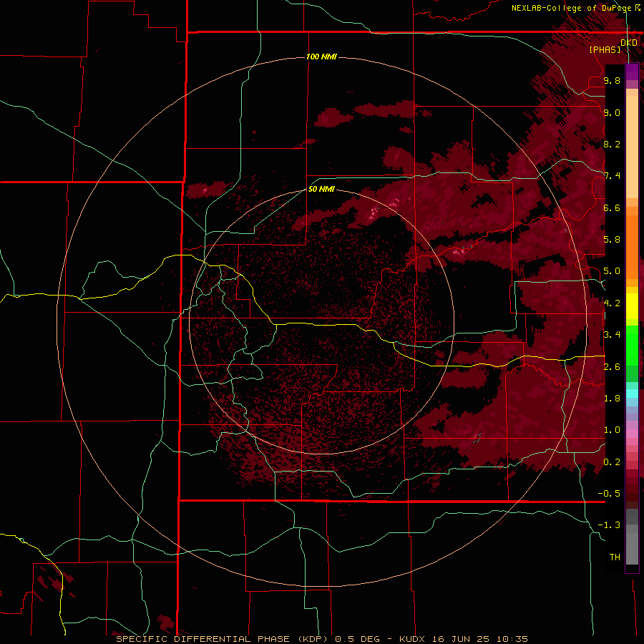Select the 2.6 legend scale value
Image resolution: width=644 pixels, height=644 pixels.
pos(612,367)
